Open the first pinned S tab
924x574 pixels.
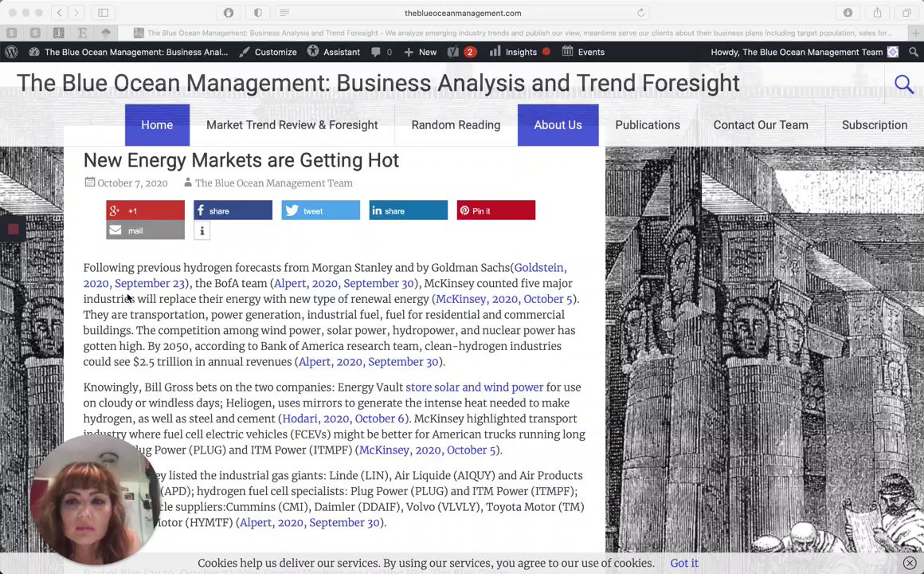(x=12, y=33)
